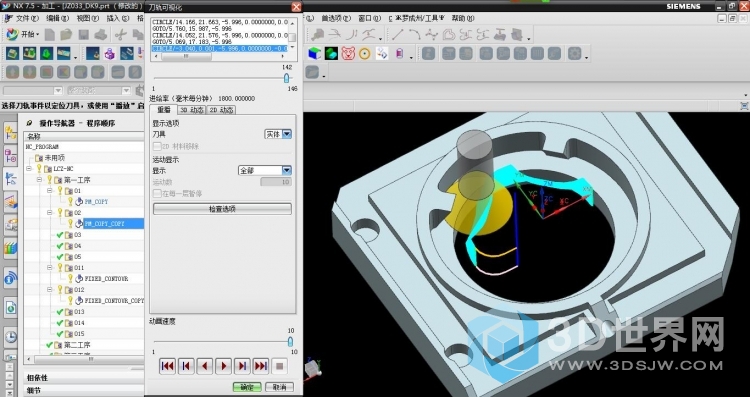This screenshot has width=750, height=397.
Task: Click the open folder icon in toolbar
Action: click(66, 34)
